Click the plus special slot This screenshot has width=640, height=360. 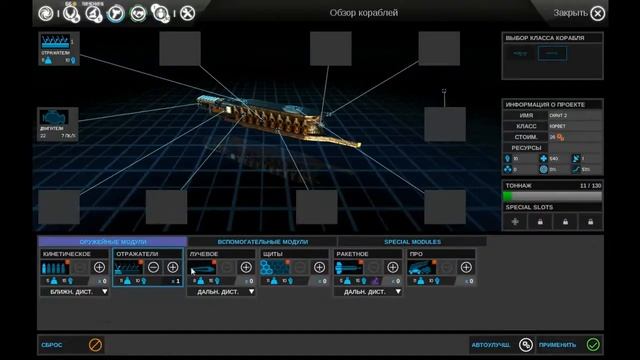515,222
